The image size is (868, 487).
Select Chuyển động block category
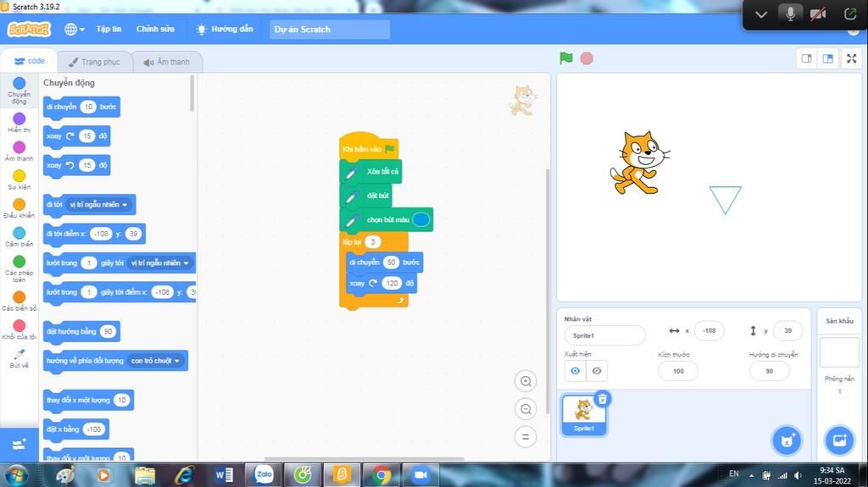[19, 90]
